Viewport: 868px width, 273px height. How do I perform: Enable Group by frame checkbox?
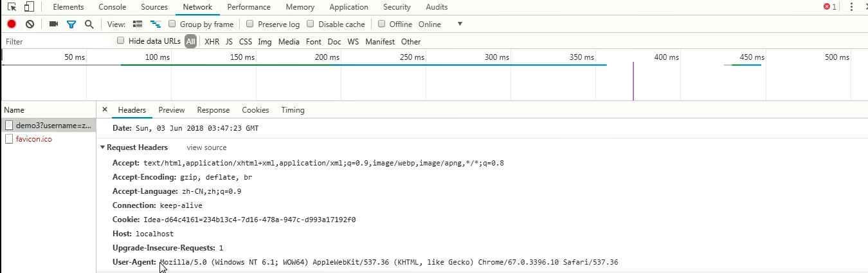(x=172, y=24)
